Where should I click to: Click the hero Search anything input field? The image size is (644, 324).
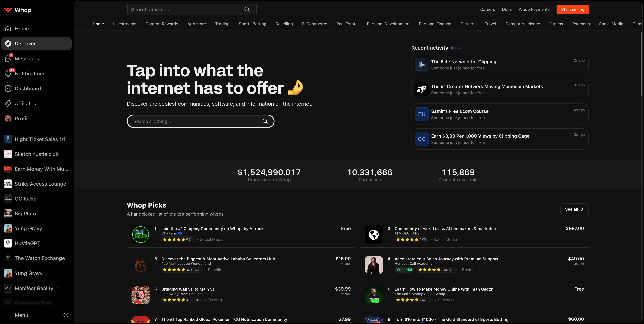click(x=195, y=121)
